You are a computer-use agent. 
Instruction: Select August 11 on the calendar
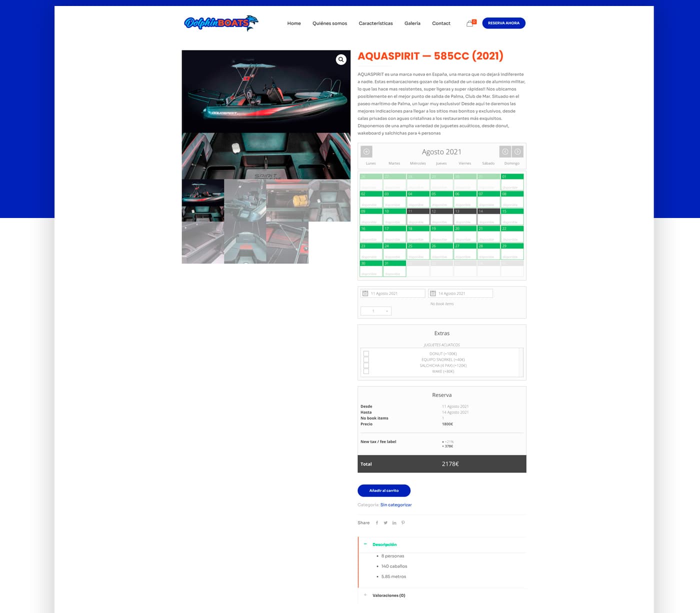(x=418, y=216)
